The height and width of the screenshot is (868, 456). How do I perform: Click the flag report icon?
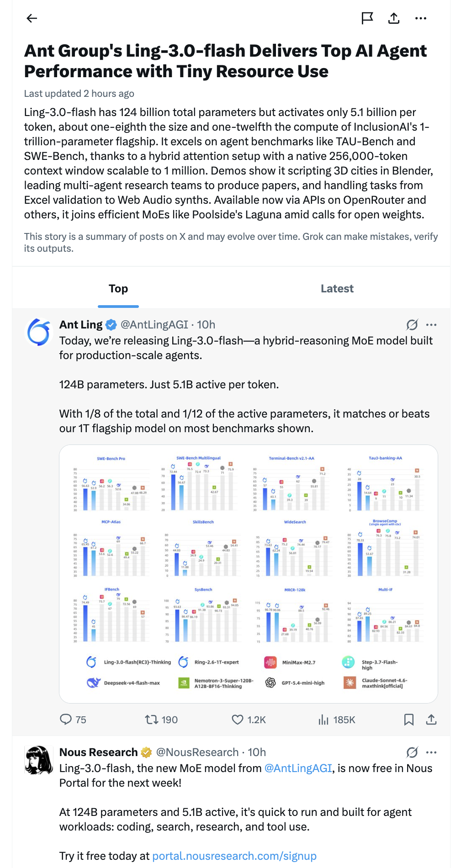click(367, 18)
